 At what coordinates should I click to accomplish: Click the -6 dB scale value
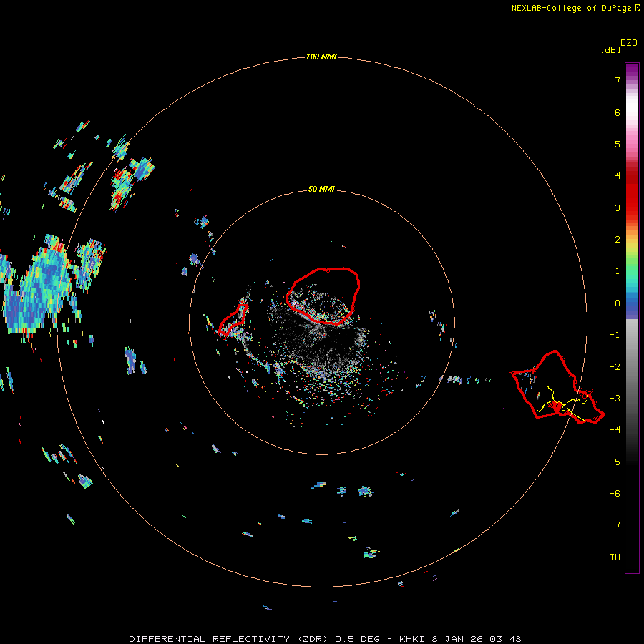coord(615,494)
